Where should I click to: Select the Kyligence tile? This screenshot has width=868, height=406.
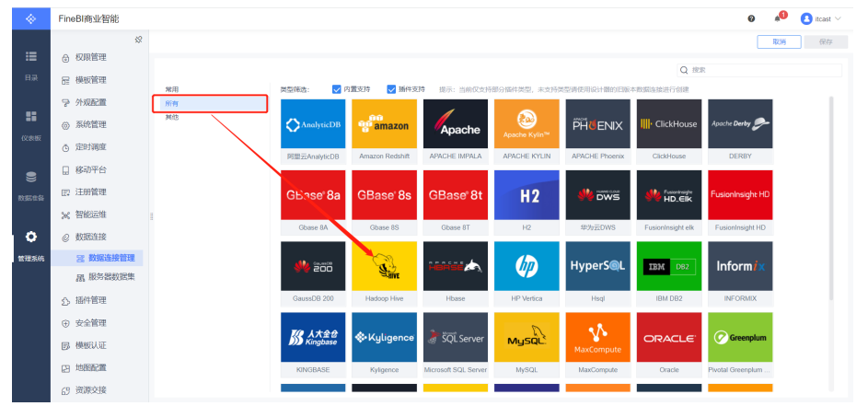point(384,345)
